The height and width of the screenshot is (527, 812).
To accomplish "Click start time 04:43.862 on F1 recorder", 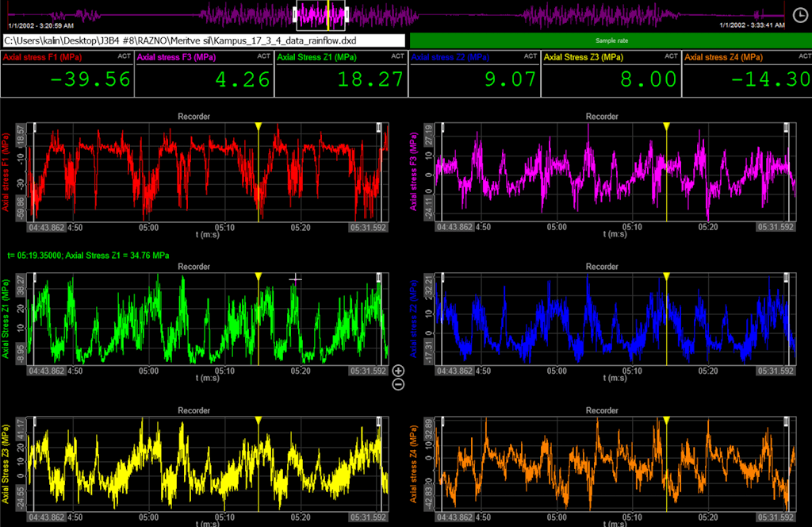I will click(47, 227).
